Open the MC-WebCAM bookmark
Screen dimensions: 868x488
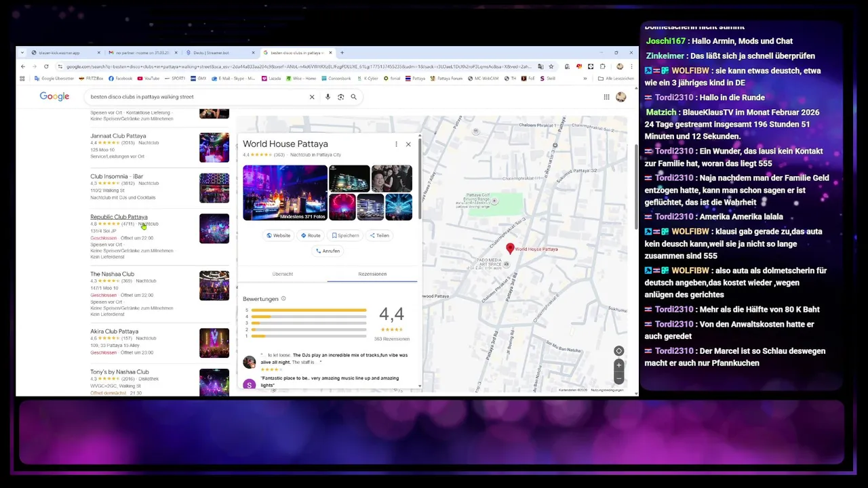(x=484, y=79)
